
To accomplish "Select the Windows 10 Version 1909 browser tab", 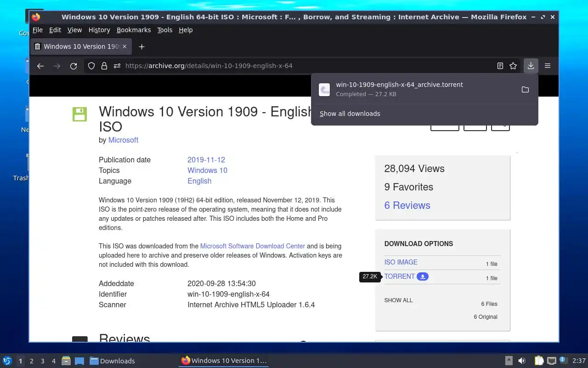I will pos(81,46).
